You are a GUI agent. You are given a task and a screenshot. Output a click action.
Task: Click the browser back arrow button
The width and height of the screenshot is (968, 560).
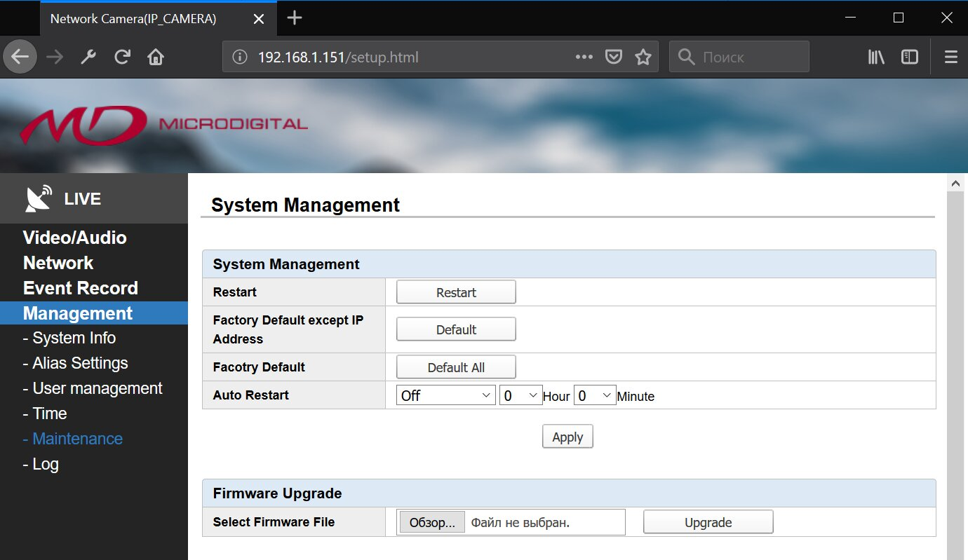20,57
